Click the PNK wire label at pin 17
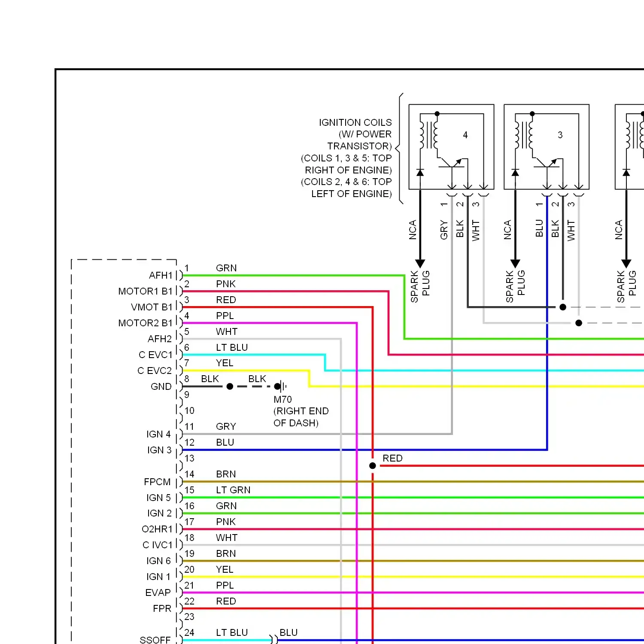This screenshot has width=644, height=644. (226, 522)
